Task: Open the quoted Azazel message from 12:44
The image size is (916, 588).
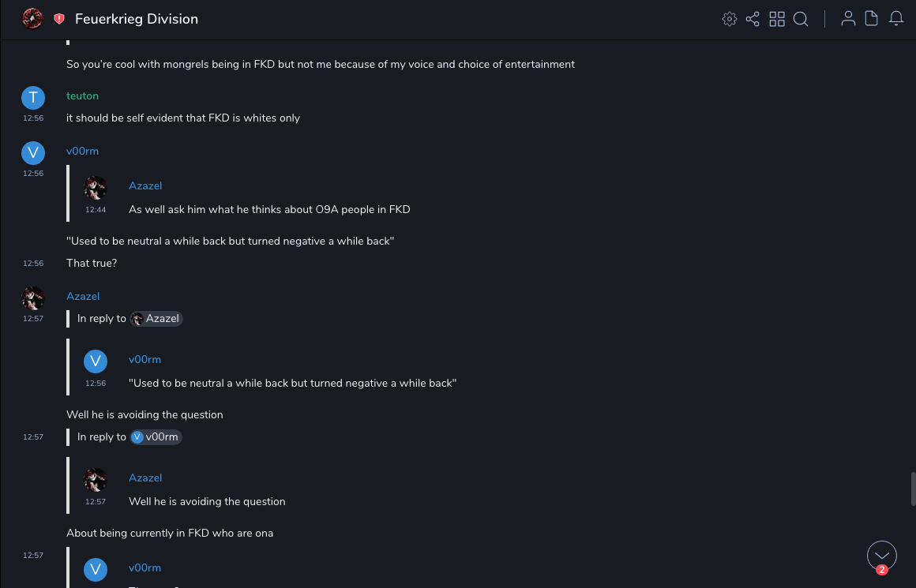Action: (268, 210)
